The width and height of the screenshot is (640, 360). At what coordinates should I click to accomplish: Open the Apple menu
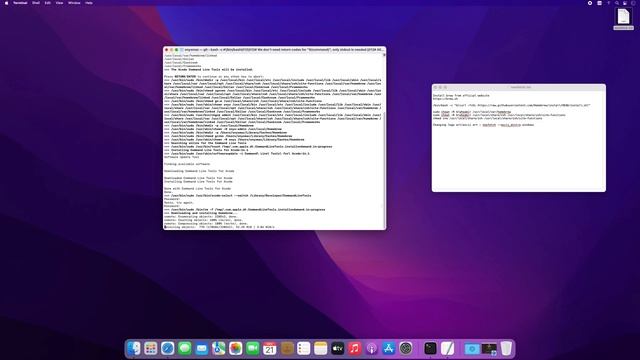tap(6, 3)
